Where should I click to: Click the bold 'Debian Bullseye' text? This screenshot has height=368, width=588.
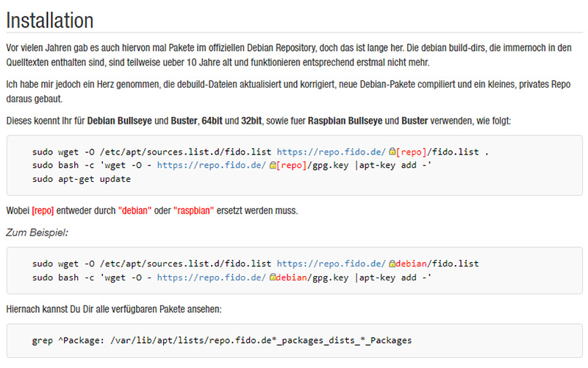tap(120, 121)
